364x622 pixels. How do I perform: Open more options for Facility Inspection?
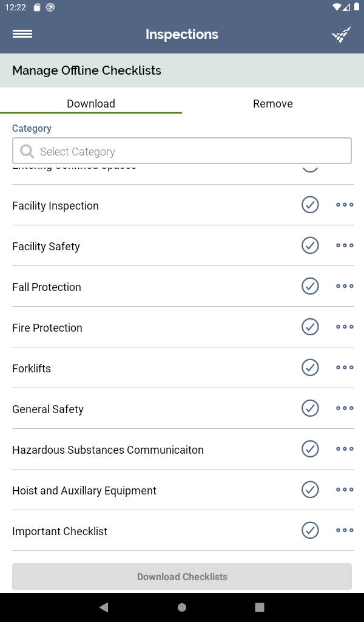(x=345, y=205)
